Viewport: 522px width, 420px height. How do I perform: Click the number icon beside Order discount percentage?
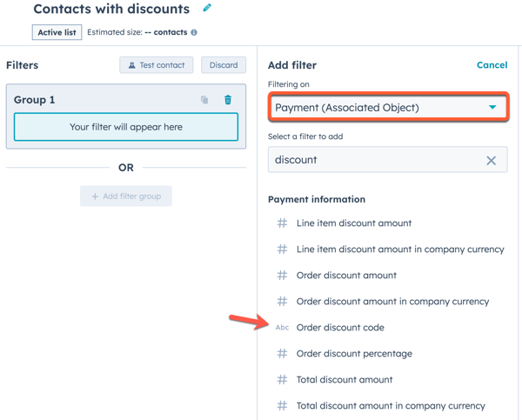[x=282, y=354]
